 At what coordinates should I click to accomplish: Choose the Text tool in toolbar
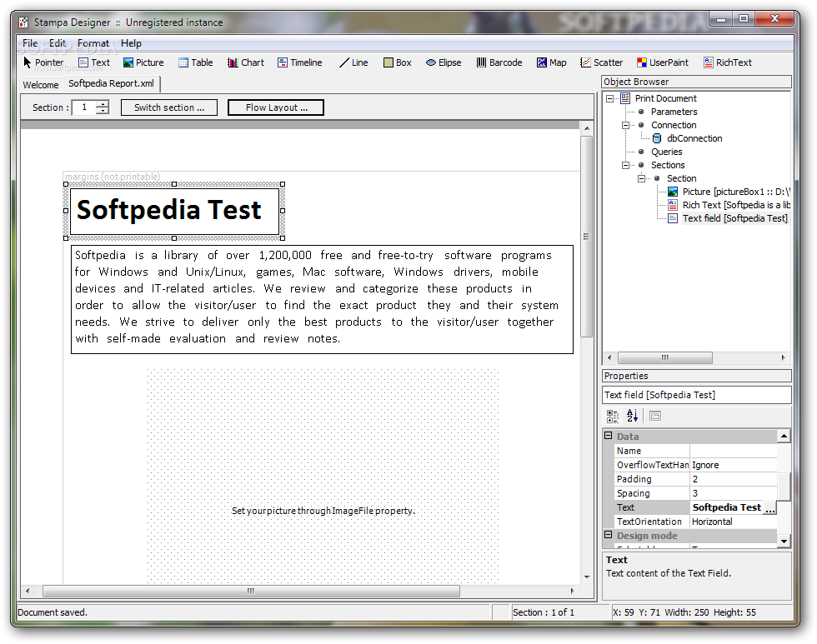94,62
